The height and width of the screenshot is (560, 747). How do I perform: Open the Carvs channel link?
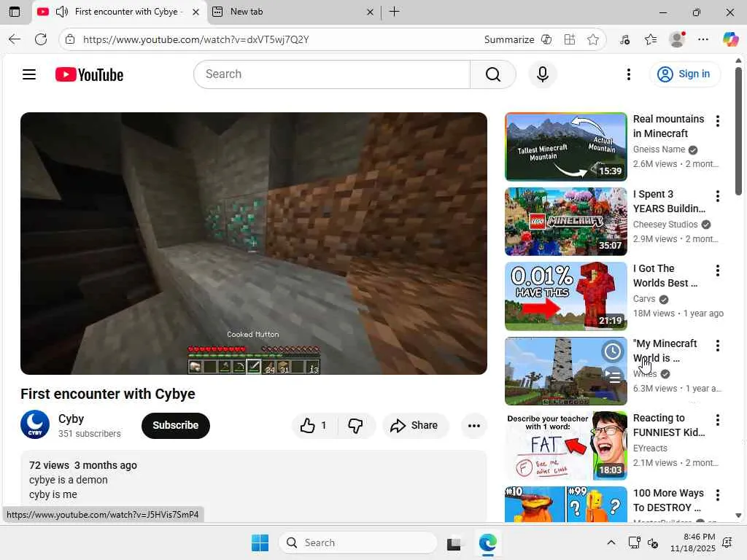[644, 299]
